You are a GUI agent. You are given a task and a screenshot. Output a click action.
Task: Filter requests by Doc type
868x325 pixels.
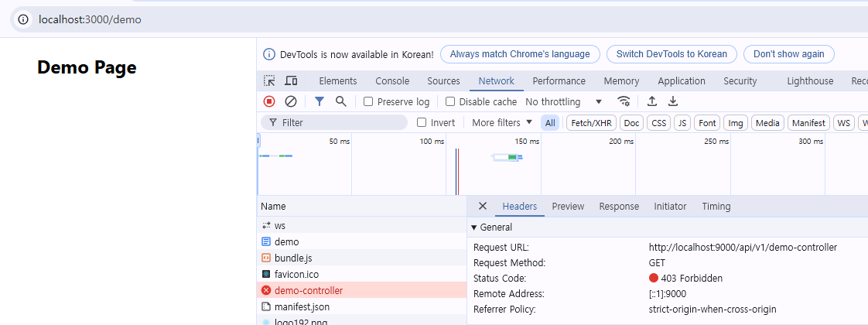pyautogui.click(x=631, y=123)
